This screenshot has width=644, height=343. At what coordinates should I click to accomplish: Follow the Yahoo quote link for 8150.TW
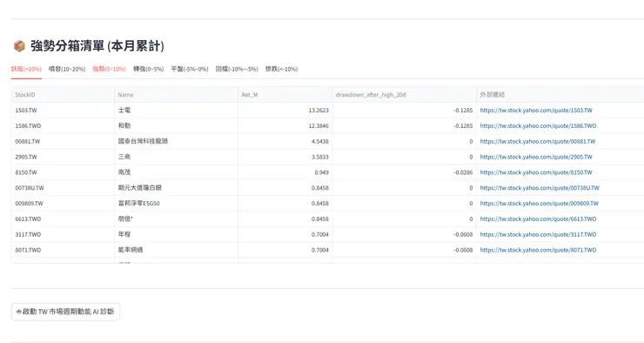point(536,172)
